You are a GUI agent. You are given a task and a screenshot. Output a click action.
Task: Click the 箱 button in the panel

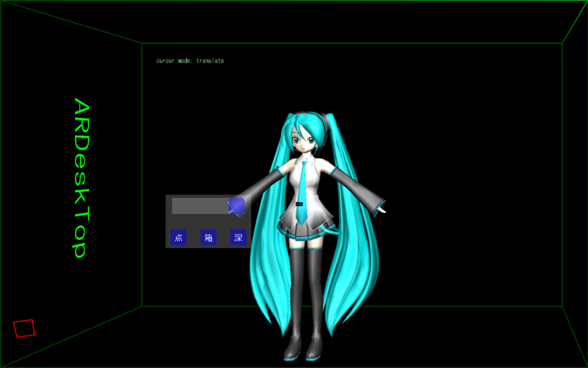pos(209,237)
